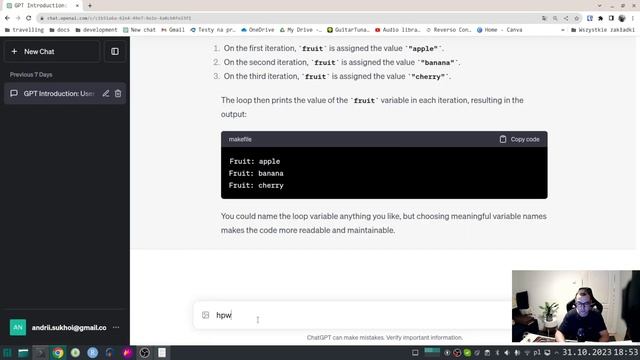Screen dimensions: 640x360
Task: Open the Extensions puzzle-piece menu
Action: 600,18
